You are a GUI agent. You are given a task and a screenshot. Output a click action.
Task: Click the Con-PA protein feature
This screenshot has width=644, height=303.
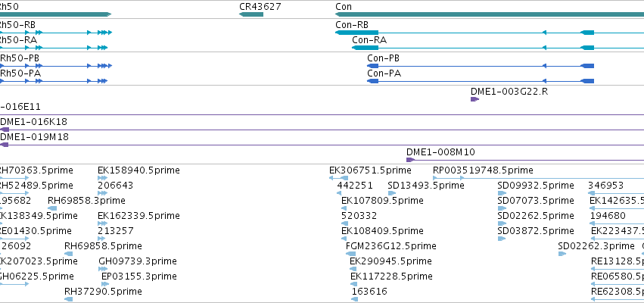481,81
